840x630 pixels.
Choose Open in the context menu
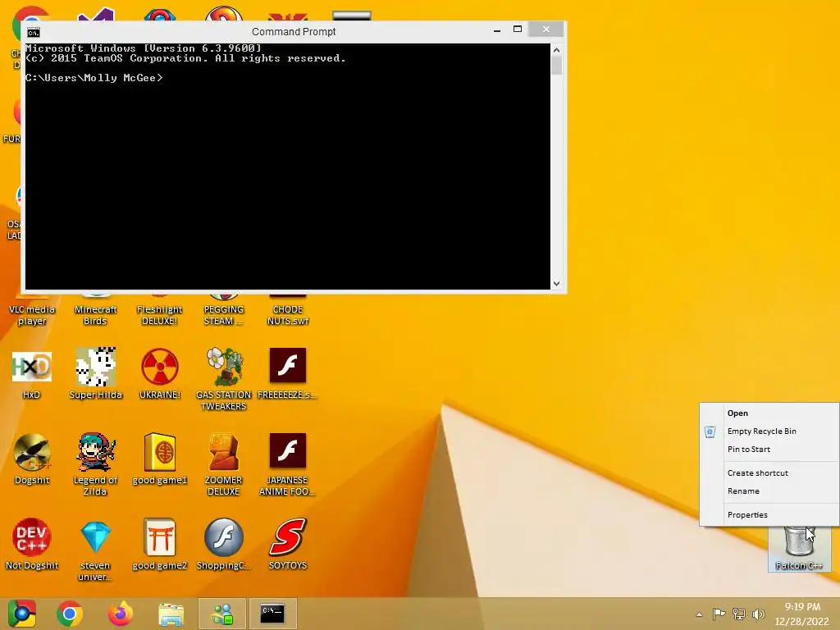point(769,413)
